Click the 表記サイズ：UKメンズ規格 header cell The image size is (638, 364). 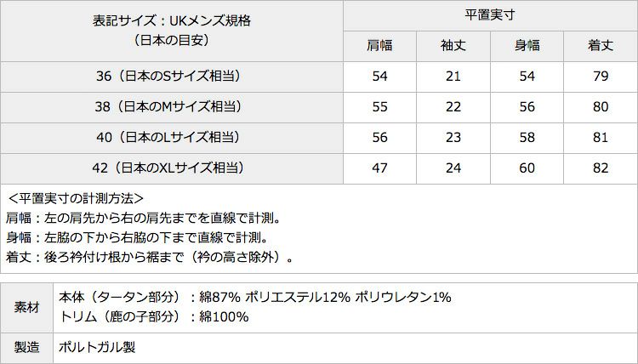(172, 30)
